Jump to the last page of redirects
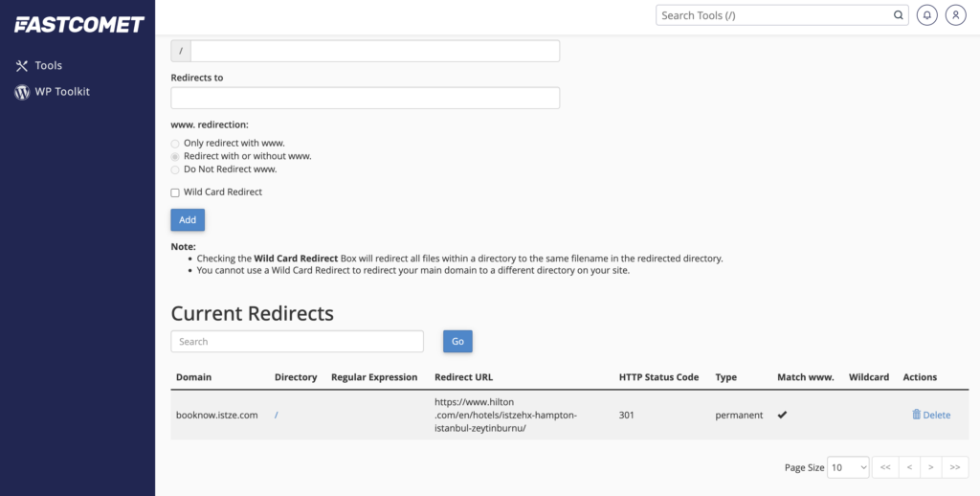Screen dimensions: 980x496 coord(955,467)
